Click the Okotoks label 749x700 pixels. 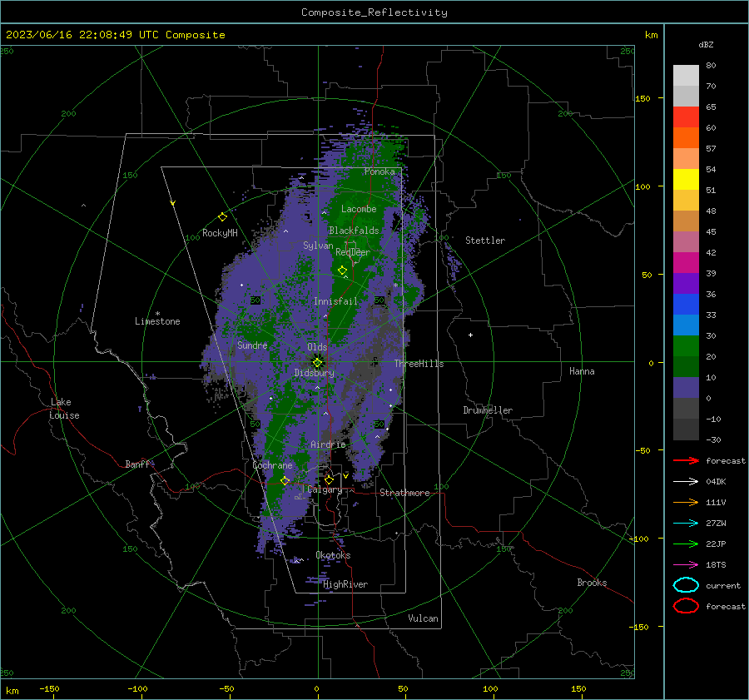tap(333, 555)
